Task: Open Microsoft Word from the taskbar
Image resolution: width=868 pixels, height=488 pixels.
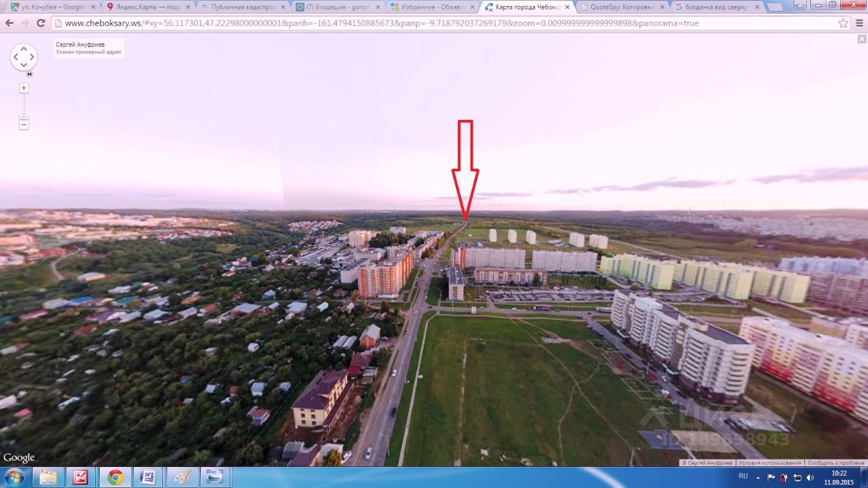Action: click(148, 477)
